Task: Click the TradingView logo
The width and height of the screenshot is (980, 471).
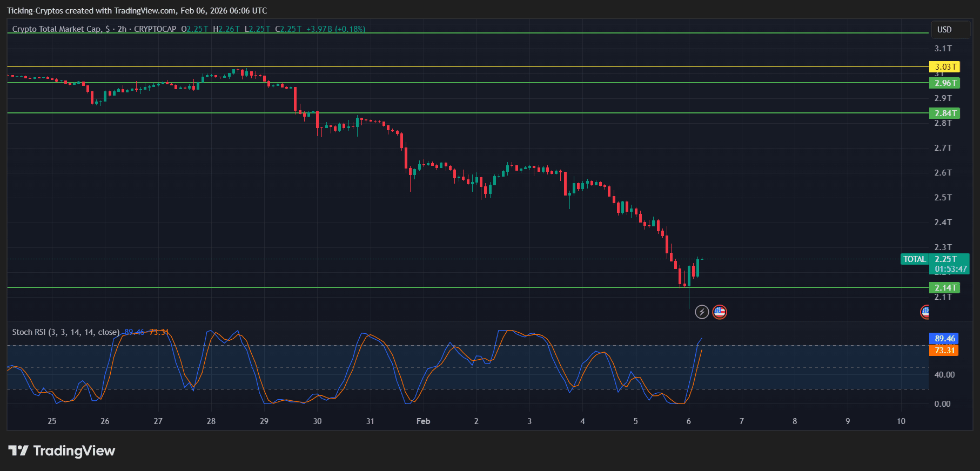Action: (62, 450)
